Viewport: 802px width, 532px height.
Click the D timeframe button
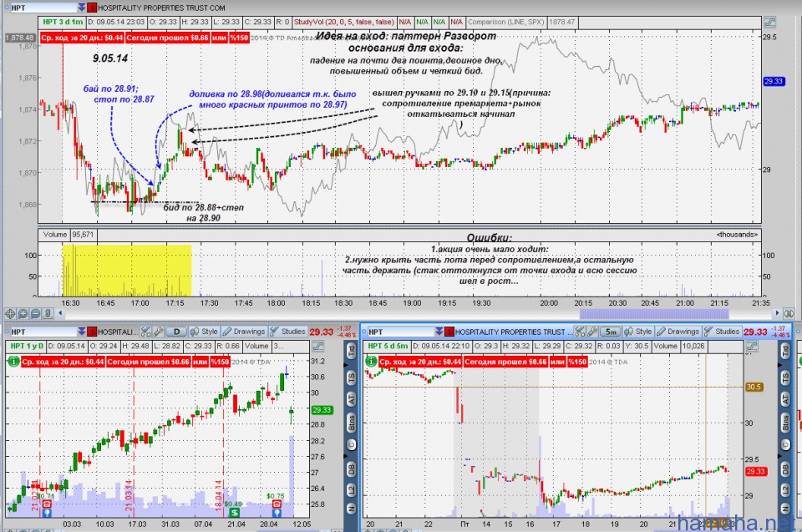[176, 332]
